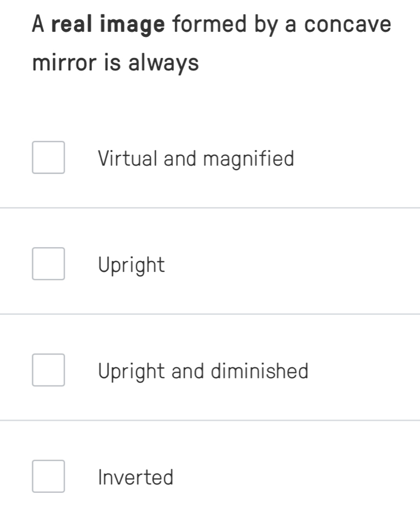Select the Inverted checkbox
The width and height of the screenshot is (420, 506).
coord(48,476)
